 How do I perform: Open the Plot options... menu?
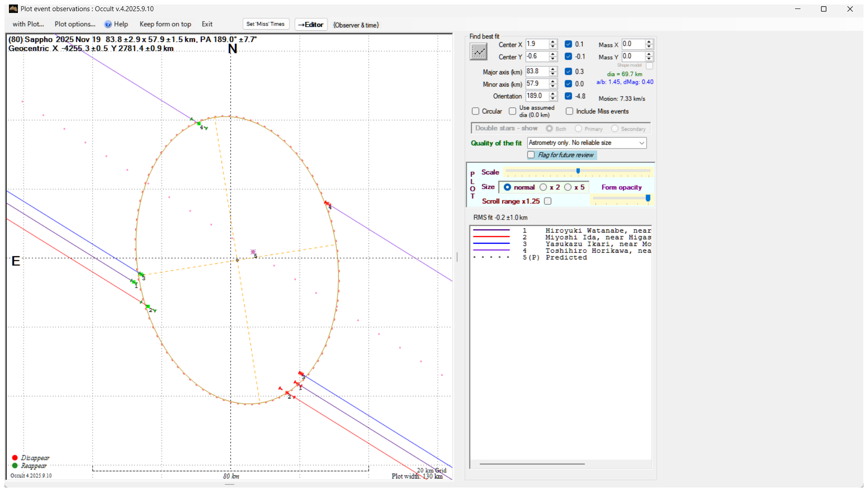75,24
